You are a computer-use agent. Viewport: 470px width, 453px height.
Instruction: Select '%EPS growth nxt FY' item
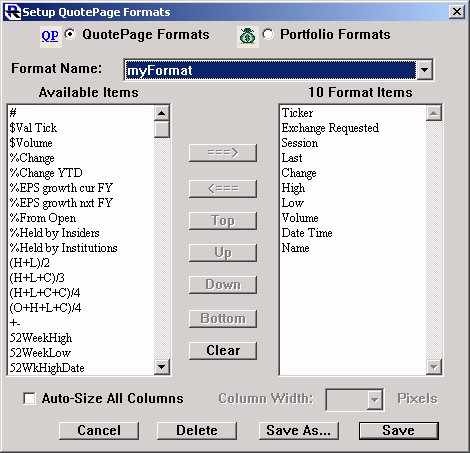click(81, 203)
